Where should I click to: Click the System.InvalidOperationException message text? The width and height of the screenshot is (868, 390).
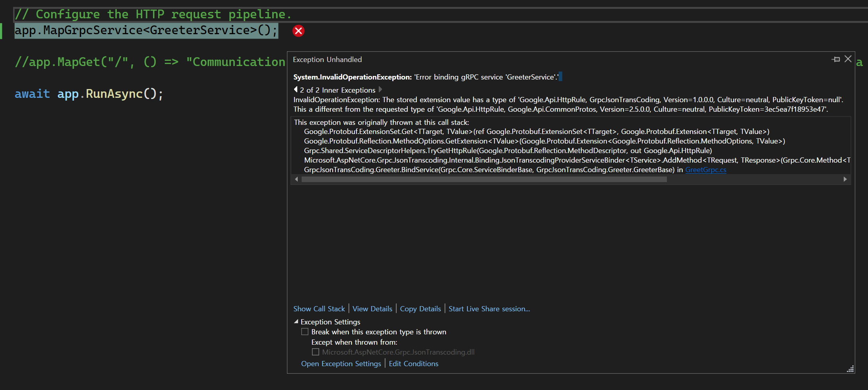[426, 77]
